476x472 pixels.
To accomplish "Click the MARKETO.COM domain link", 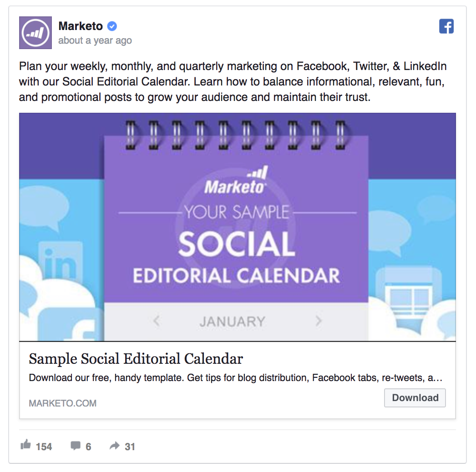I will tap(62, 403).
